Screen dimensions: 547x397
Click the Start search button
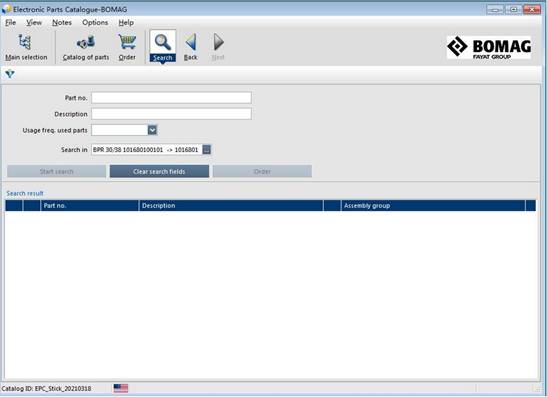coord(57,171)
